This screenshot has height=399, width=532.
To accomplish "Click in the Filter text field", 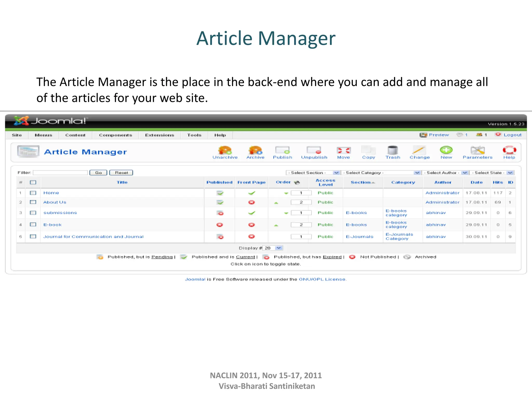I will (x=60, y=173).
